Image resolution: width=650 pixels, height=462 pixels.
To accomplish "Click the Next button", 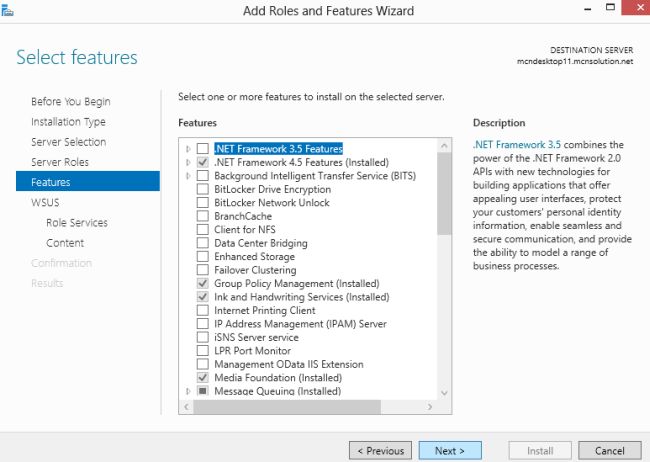I will (x=449, y=451).
